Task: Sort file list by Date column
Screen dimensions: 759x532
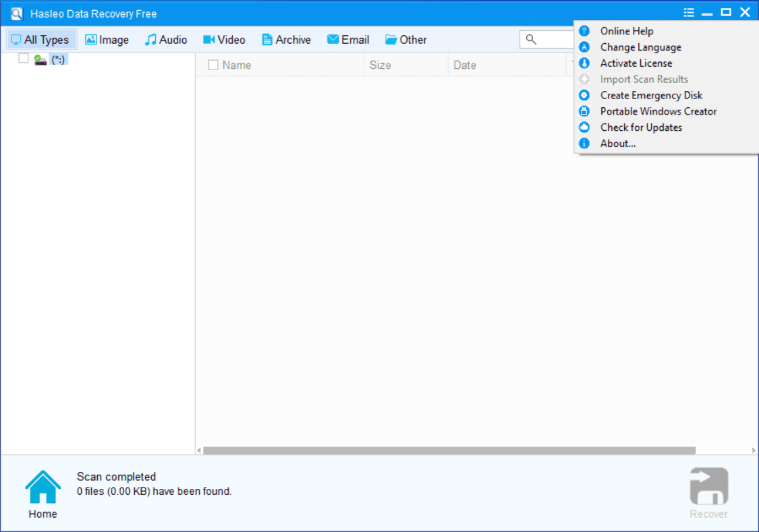Action: coord(464,65)
